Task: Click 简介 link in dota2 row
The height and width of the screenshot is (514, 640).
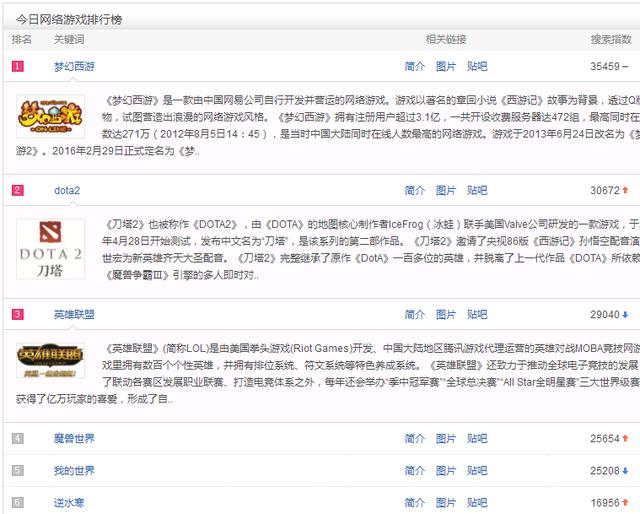Action: pos(415,190)
